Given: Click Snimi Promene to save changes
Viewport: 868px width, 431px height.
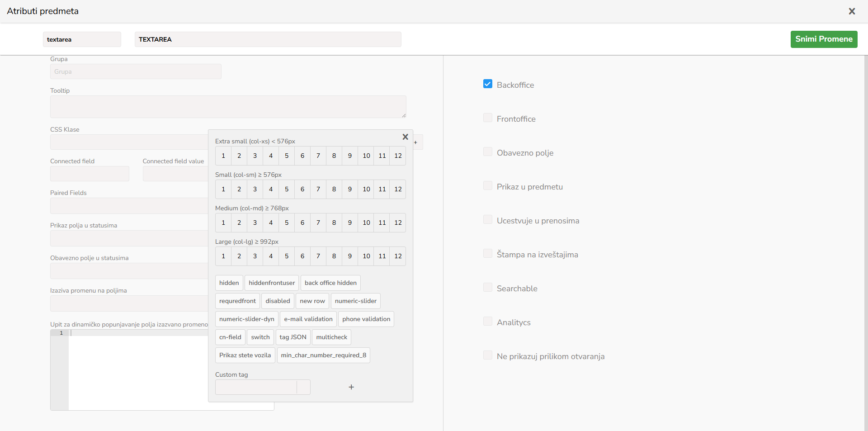Looking at the screenshot, I should 824,39.
